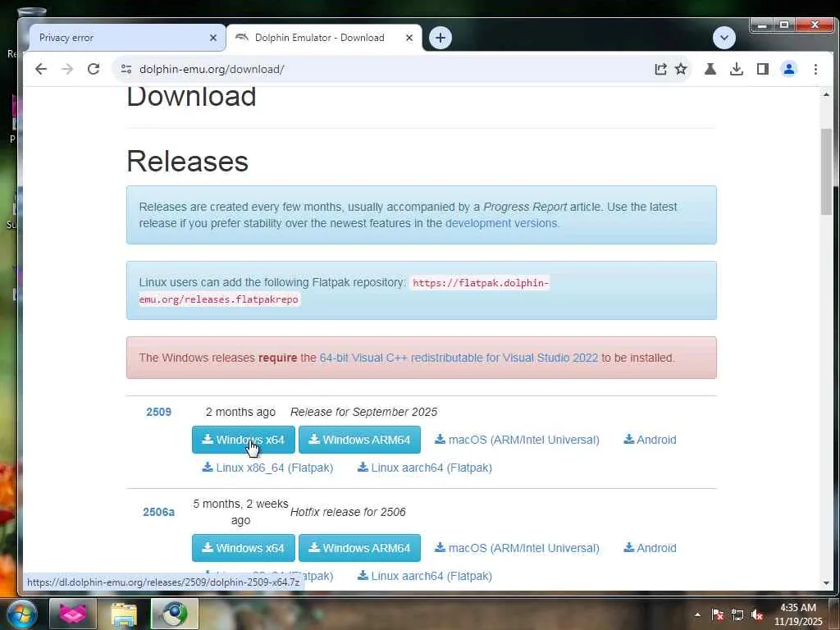The height and width of the screenshot is (630, 840).
Task: Download Linux aarch64 Flatpak for 2506a
Action: click(425, 576)
